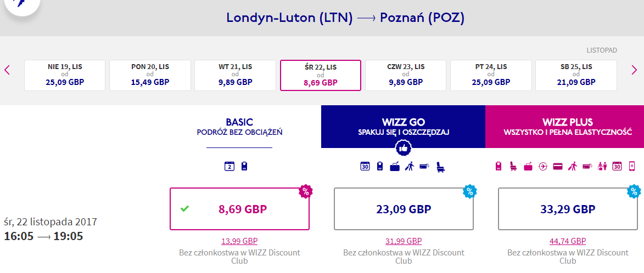This screenshot has width=644, height=273.
Task: Click the 44,74 GBP non-member price link
Action: tap(568, 241)
